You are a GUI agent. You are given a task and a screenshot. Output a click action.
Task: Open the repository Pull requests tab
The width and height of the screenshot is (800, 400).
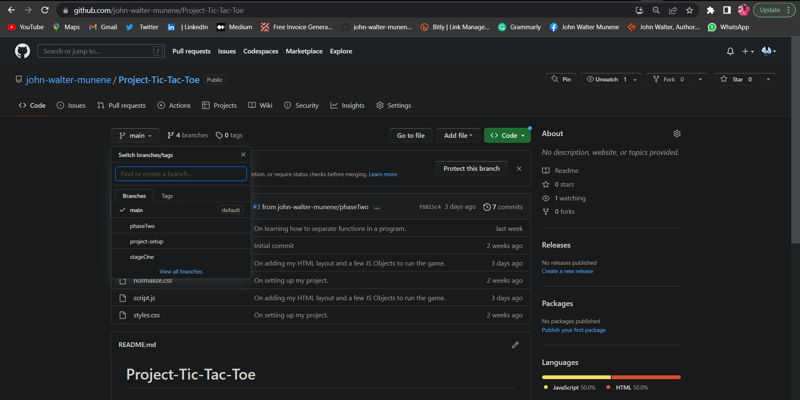[x=121, y=106]
